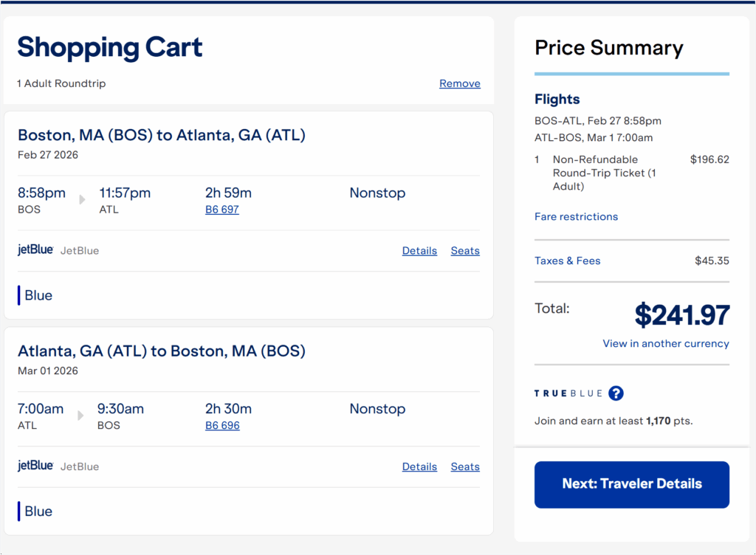Click View in another currency
The image size is (756, 555).
coord(665,343)
